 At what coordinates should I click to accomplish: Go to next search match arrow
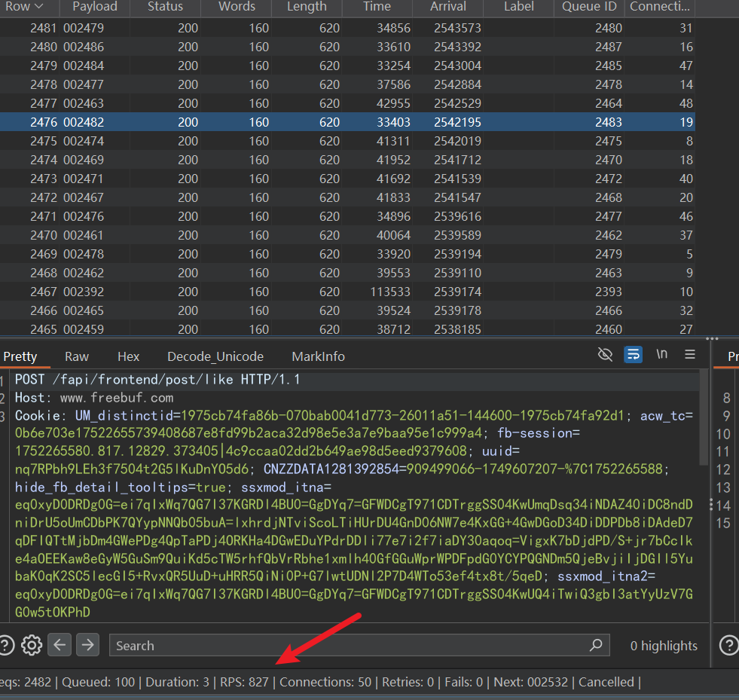88,645
